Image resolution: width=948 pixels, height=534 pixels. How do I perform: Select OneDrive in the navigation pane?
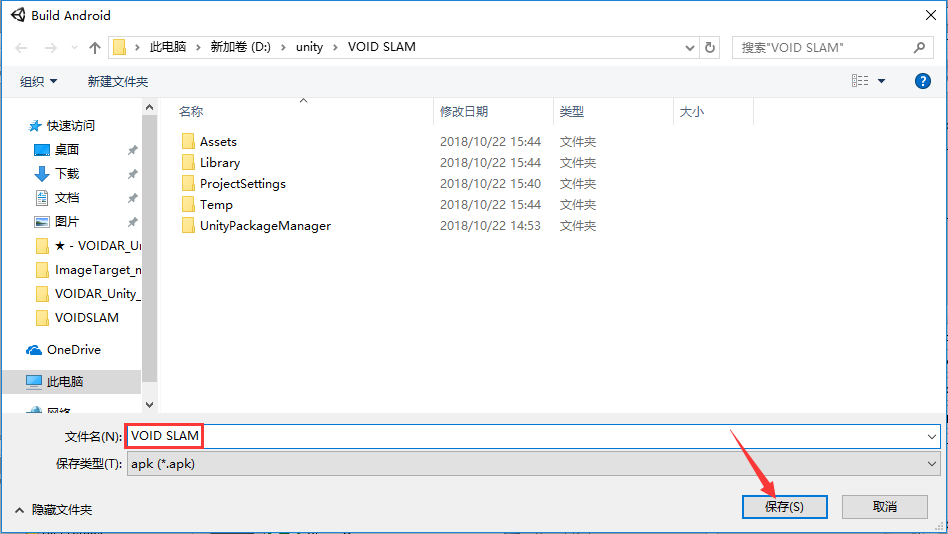coord(63,350)
